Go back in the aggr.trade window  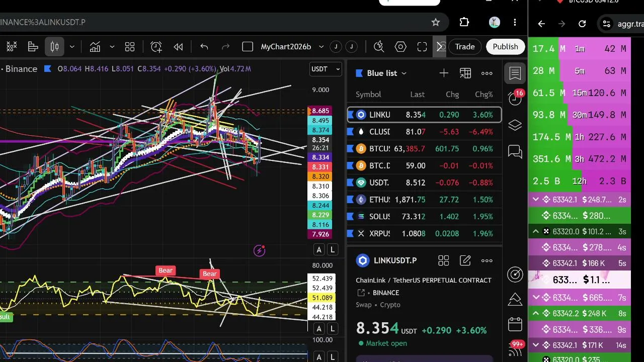(x=541, y=24)
